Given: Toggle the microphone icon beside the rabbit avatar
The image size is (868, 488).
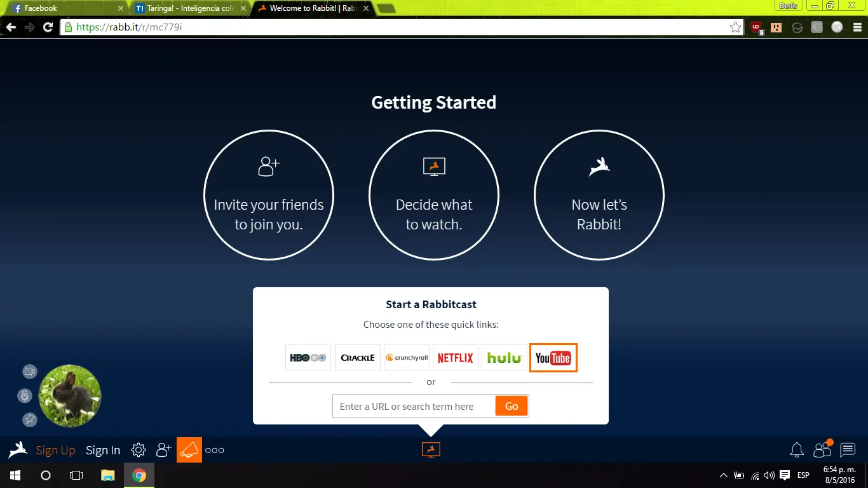Looking at the screenshot, I should click(x=24, y=396).
